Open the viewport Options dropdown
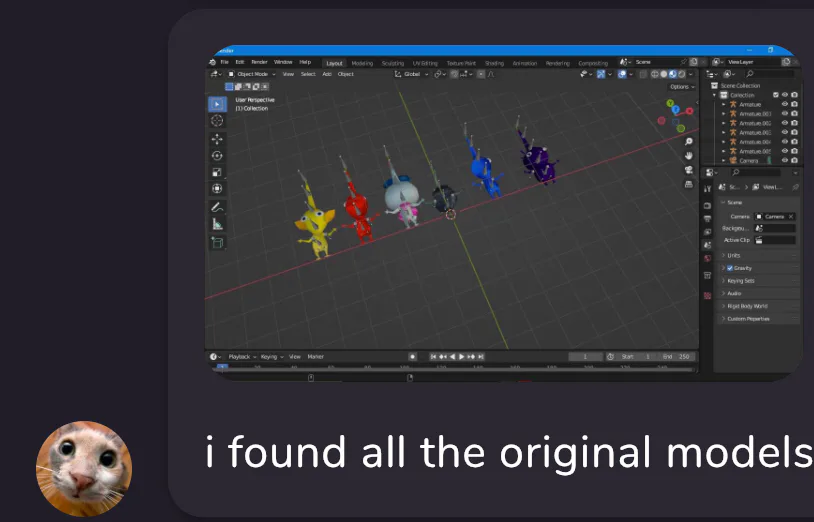The image size is (814, 522). (682, 87)
